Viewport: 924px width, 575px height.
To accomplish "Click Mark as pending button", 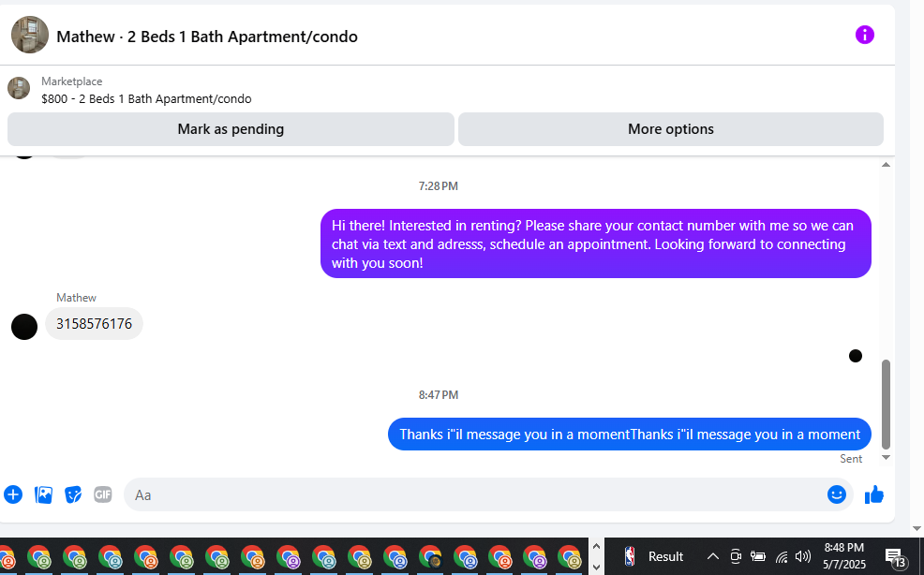I will tap(231, 129).
